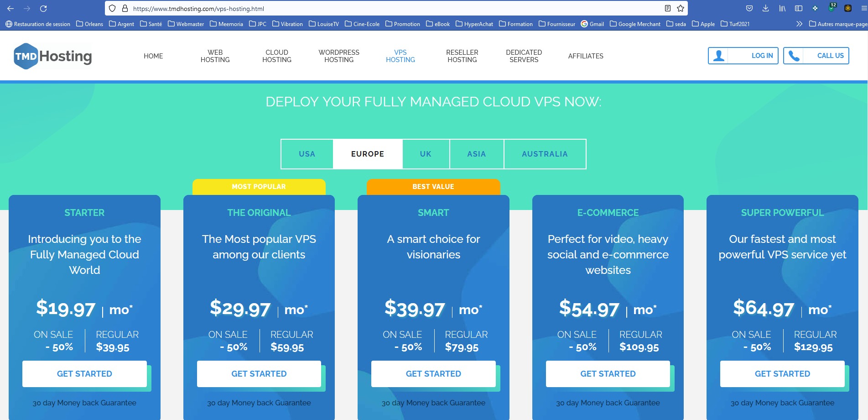The image size is (868, 420).
Task: Bookmark this page with the star icon
Action: (680, 8)
